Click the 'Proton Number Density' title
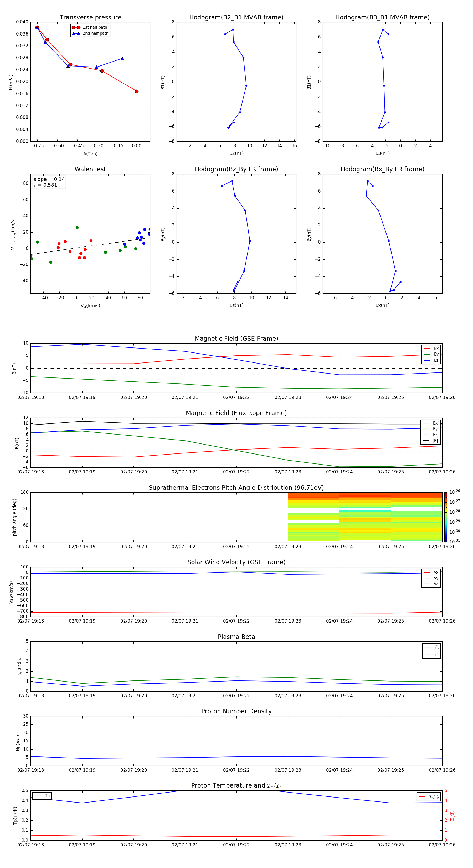 236,711
